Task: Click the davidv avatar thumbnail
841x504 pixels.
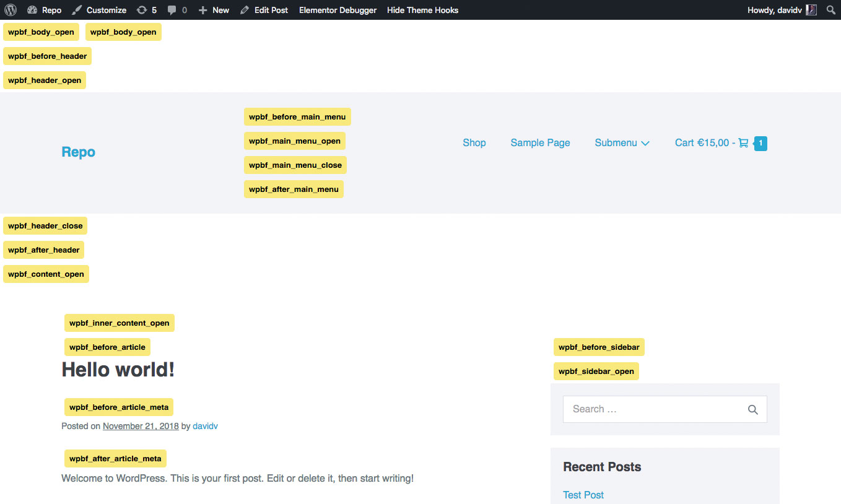Action: (811, 10)
